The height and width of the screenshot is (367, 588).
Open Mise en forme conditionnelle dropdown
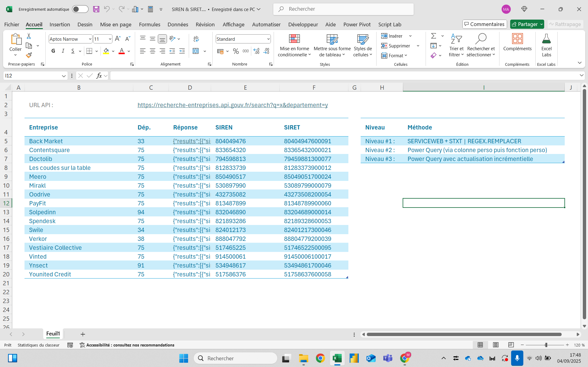click(294, 45)
